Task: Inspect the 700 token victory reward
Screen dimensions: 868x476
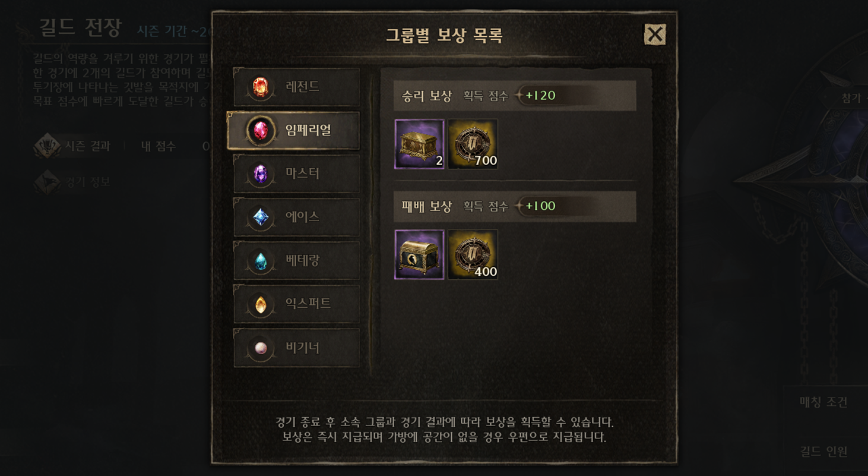Action: coord(473,144)
